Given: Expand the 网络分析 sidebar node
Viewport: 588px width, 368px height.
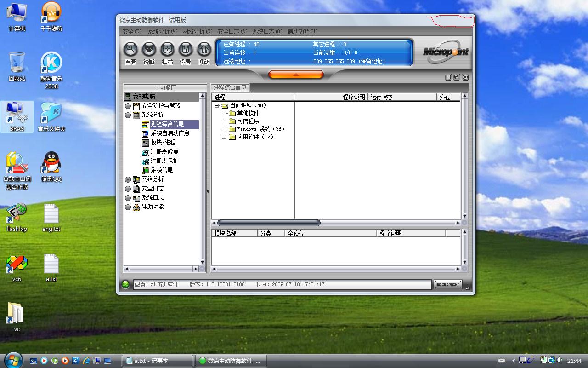Looking at the screenshot, I should (x=128, y=179).
